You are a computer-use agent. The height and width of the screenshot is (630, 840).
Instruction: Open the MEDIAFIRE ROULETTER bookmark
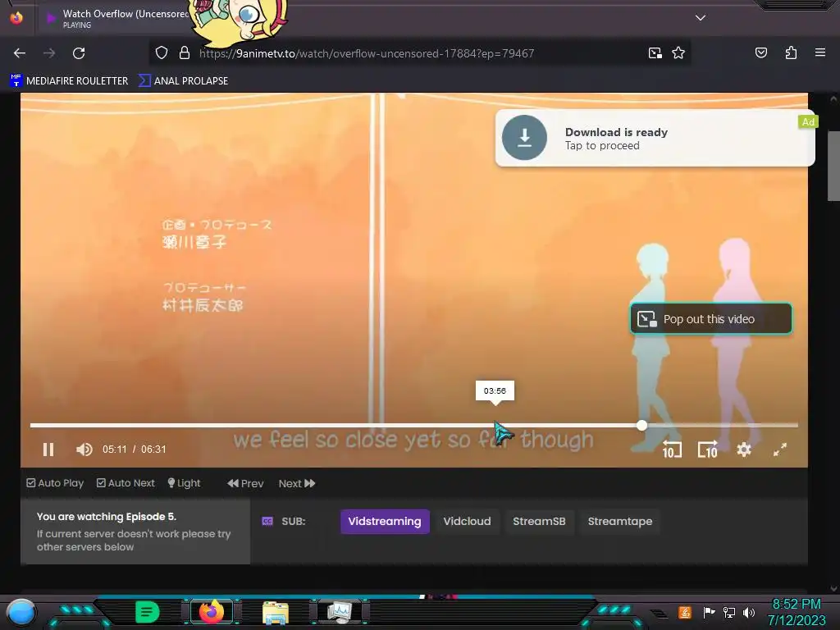pyautogui.click(x=69, y=81)
